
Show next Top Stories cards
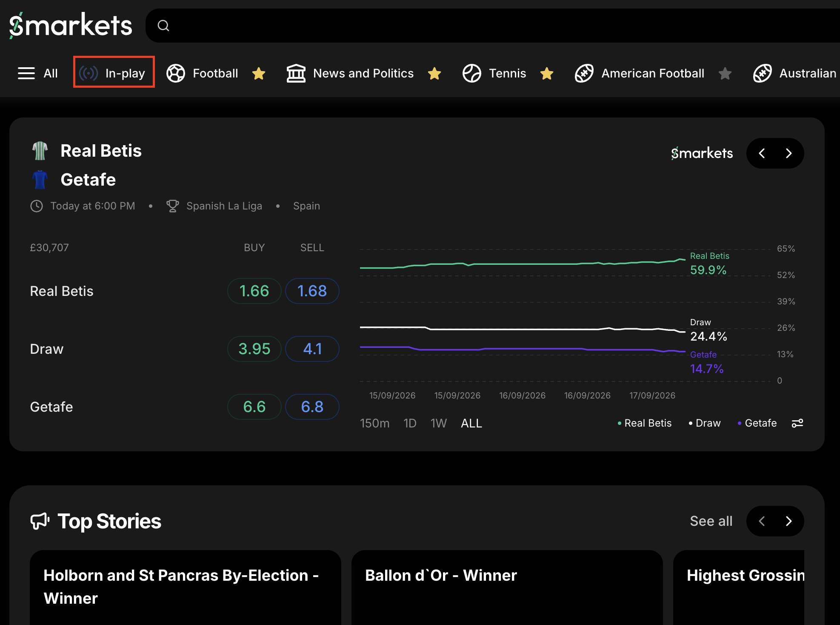pyautogui.click(x=789, y=521)
